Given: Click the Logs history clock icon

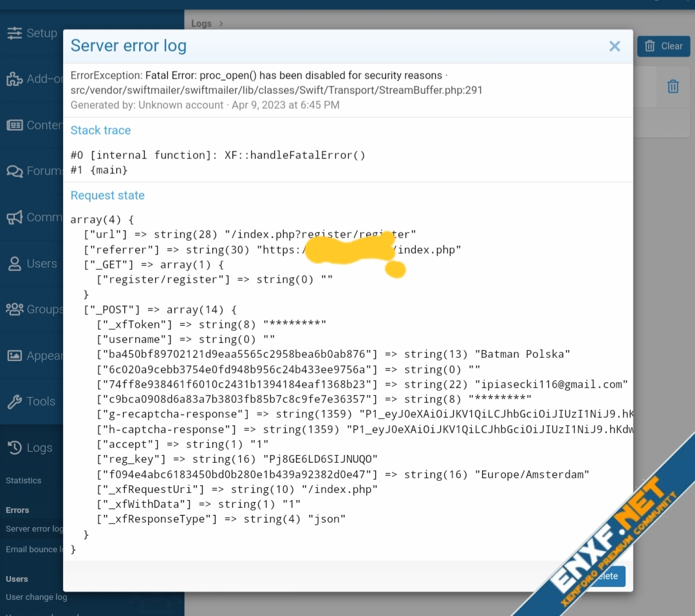Looking at the screenshot, I should coord(14,448).
